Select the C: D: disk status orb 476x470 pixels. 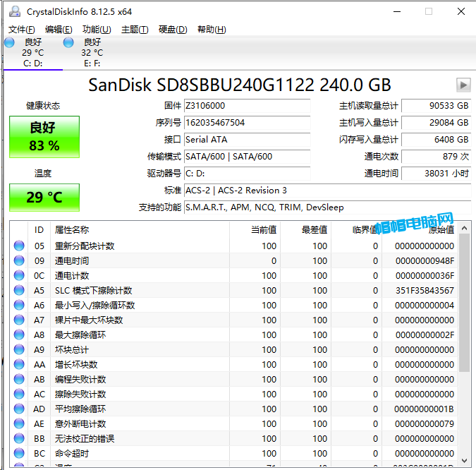[x=10, y=42]
